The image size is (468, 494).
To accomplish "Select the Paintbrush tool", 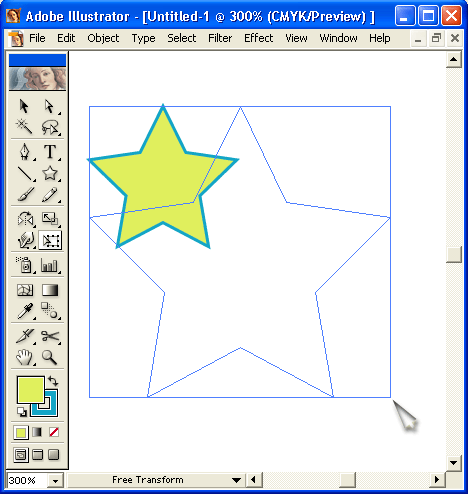I will point(25,194).
